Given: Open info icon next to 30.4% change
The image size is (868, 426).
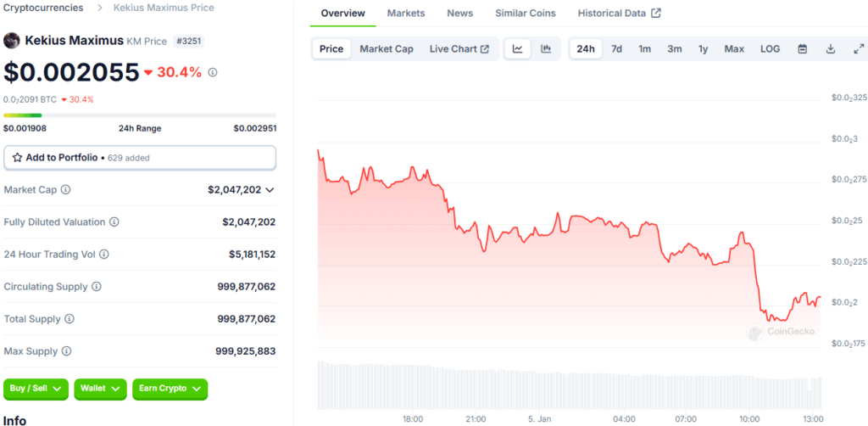Looking at the screenshot, I should (x=213, y=73).
